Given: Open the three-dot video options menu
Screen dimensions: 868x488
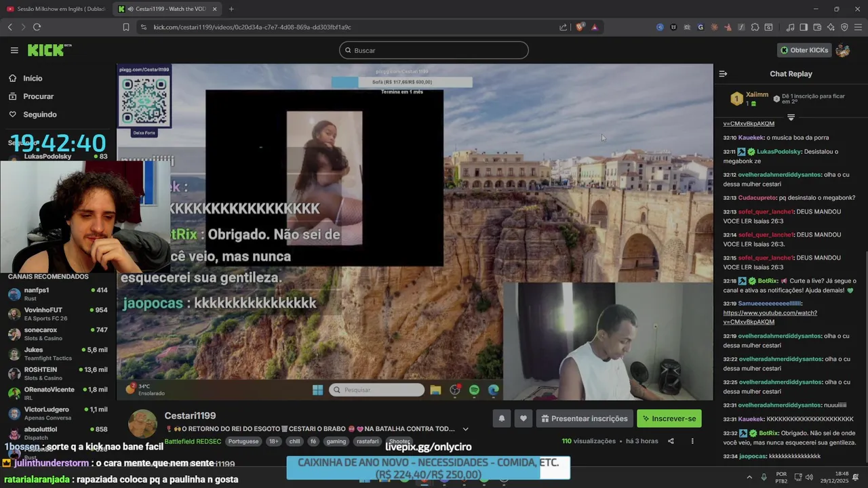Looking at the screenshot, I should [x=692, y=441].
